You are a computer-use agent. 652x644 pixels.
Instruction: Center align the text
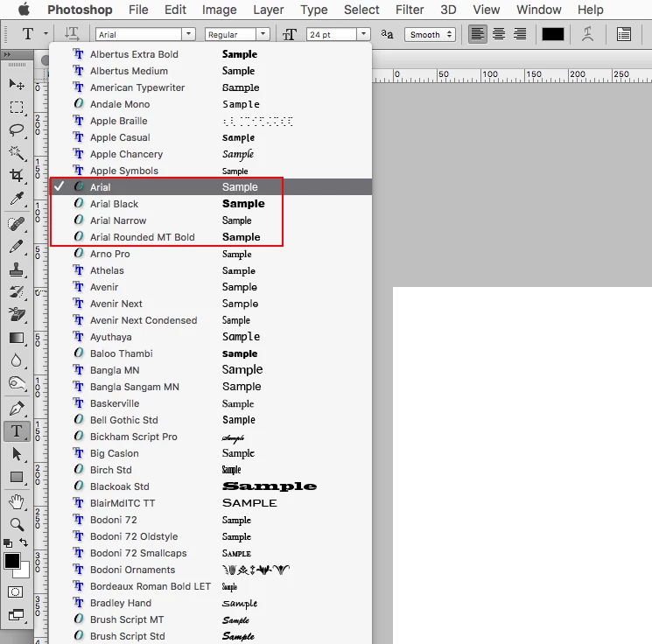(x=499, y=33)
